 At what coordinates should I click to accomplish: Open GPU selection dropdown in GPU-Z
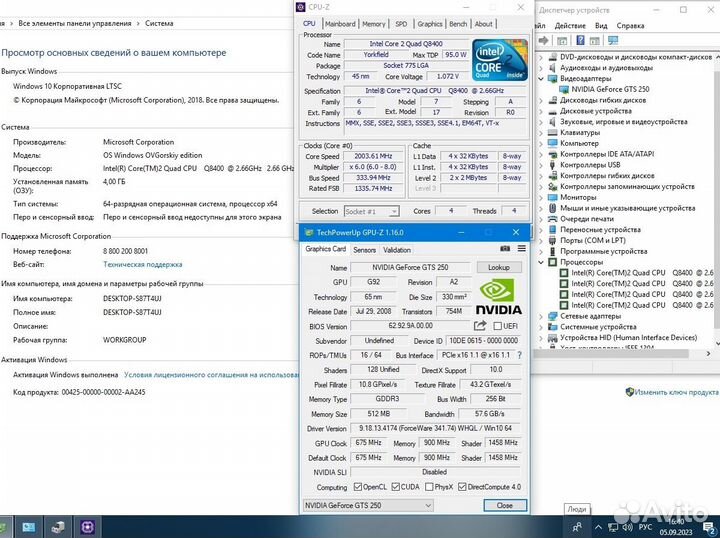click(x=368, y=505)
